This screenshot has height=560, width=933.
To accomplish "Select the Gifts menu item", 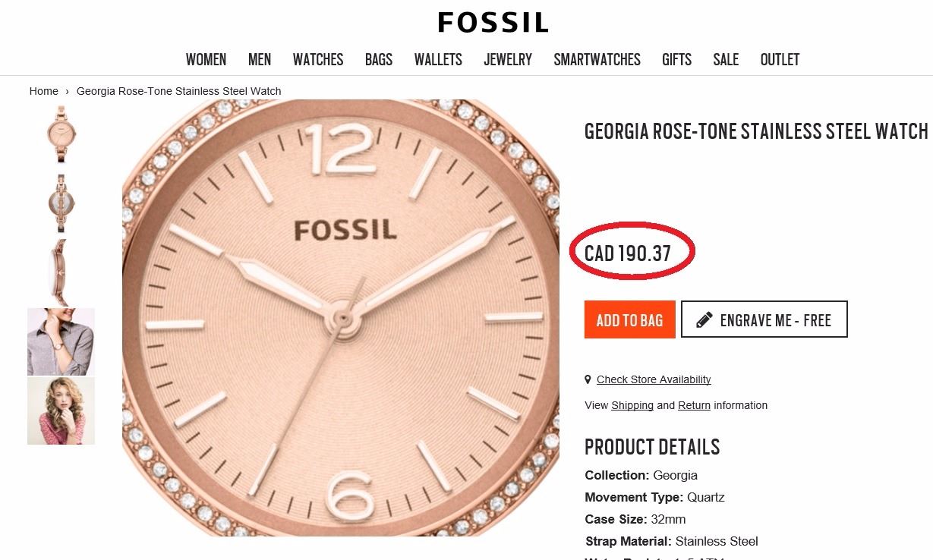I will coord(676,59).
